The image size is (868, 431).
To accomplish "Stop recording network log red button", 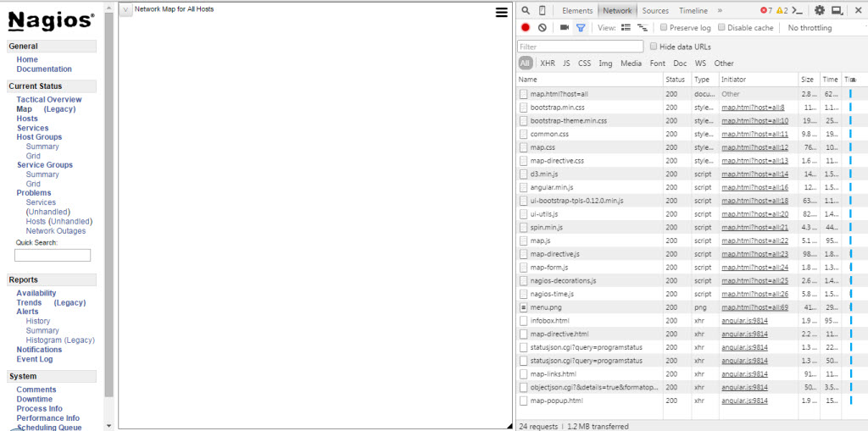I will 526,28.
